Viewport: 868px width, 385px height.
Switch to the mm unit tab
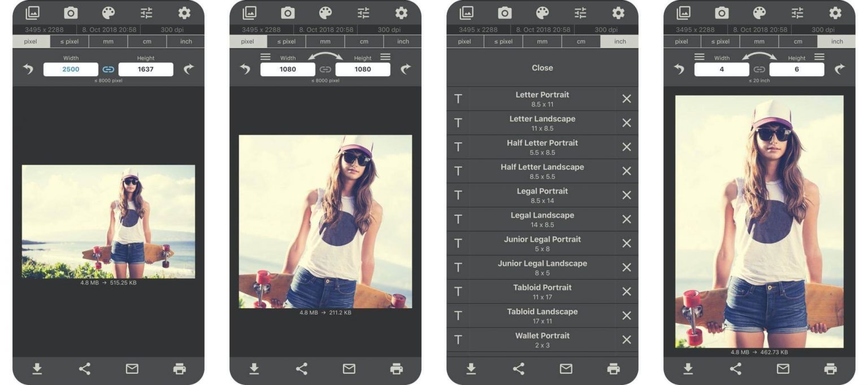click(x=108, y=41)
